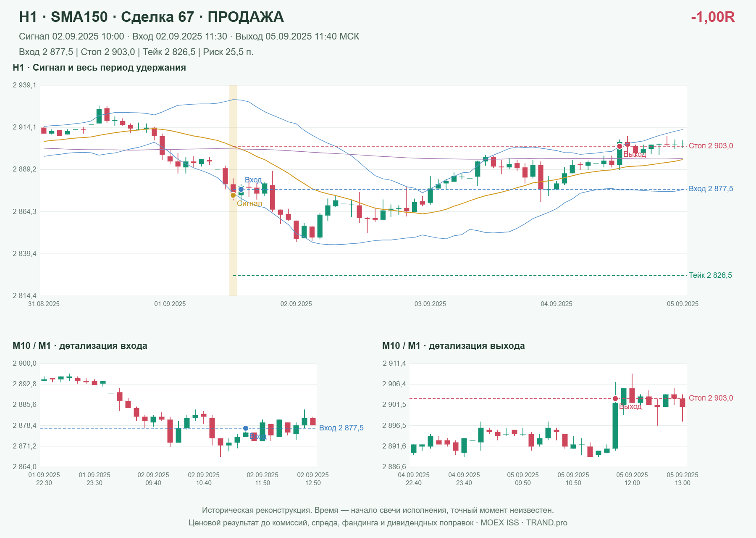Select the 'Вход 2 877,5' label on H1 chart
Image resolution: width=756 pixels, height=538 pixels.
coord(711,189)
